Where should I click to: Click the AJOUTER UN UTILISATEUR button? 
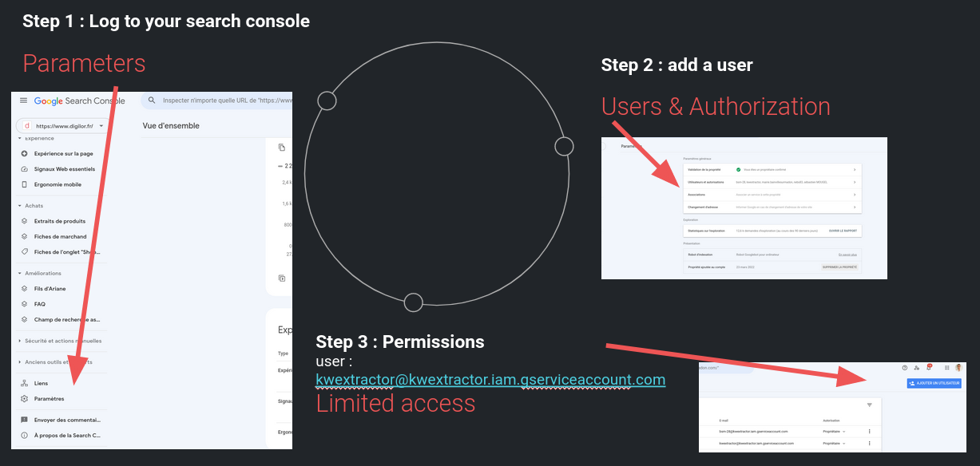(x=934, y=383)
